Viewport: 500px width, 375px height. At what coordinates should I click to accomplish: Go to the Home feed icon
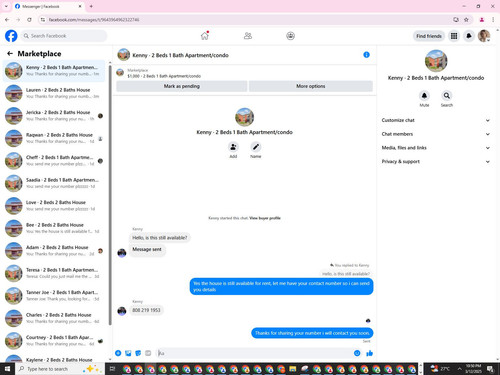tap(205, 36)
